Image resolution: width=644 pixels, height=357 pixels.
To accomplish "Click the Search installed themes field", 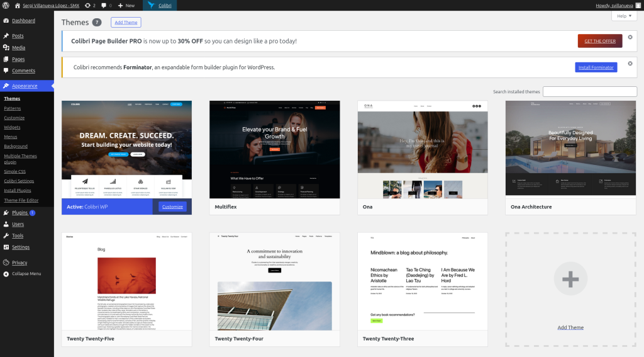I will click(589, 92).
